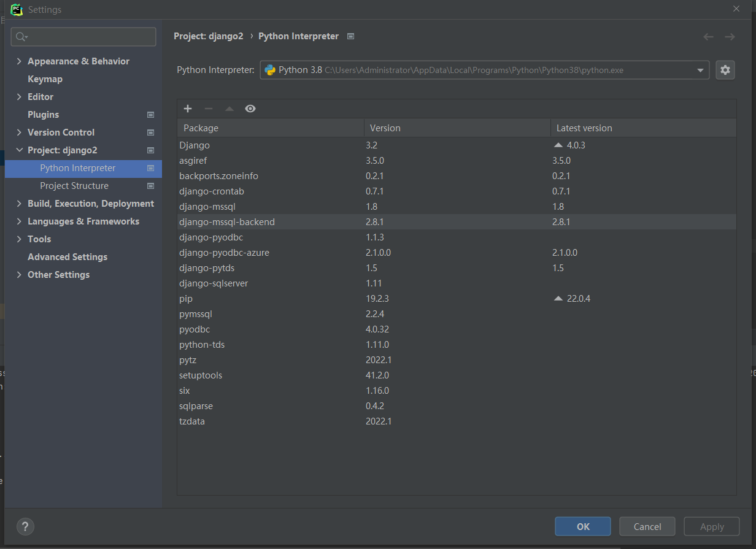756x549 pixels.
Task: Click the forward navigation arrow
Action: pos(730,37)
